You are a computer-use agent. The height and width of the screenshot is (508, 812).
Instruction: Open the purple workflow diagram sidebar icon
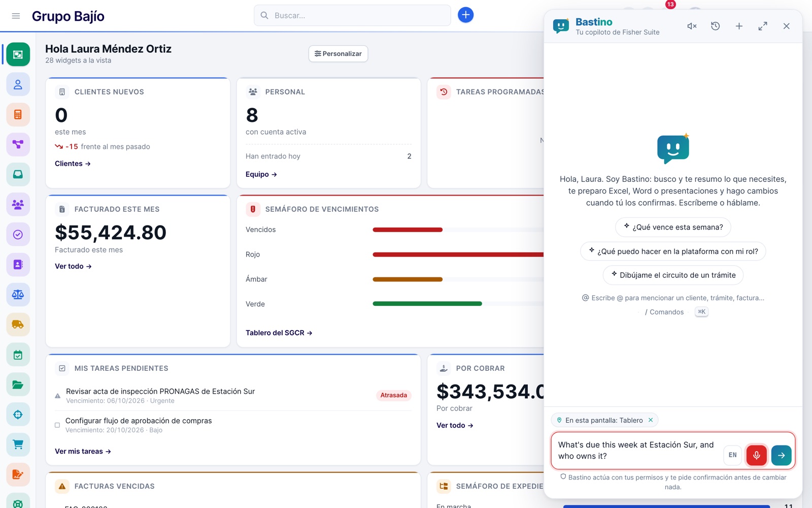(x=18, y=144)
